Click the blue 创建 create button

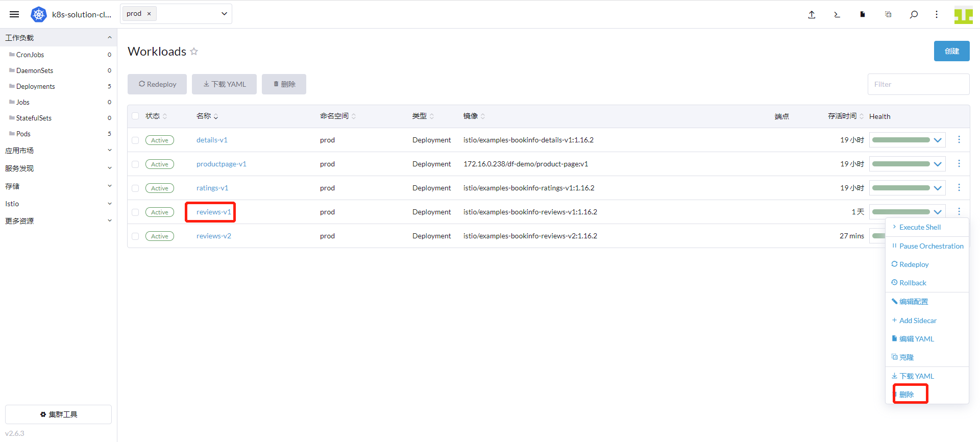pos(951,51)
